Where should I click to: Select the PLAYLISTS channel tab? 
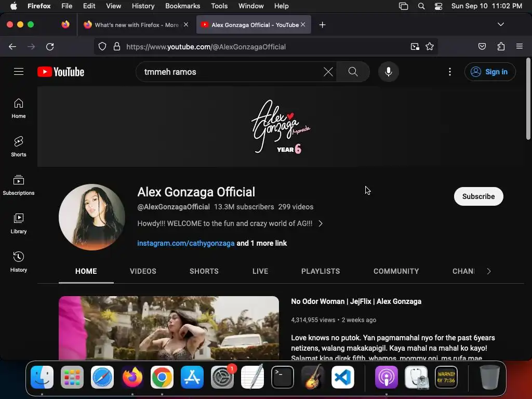coord(321,271)
